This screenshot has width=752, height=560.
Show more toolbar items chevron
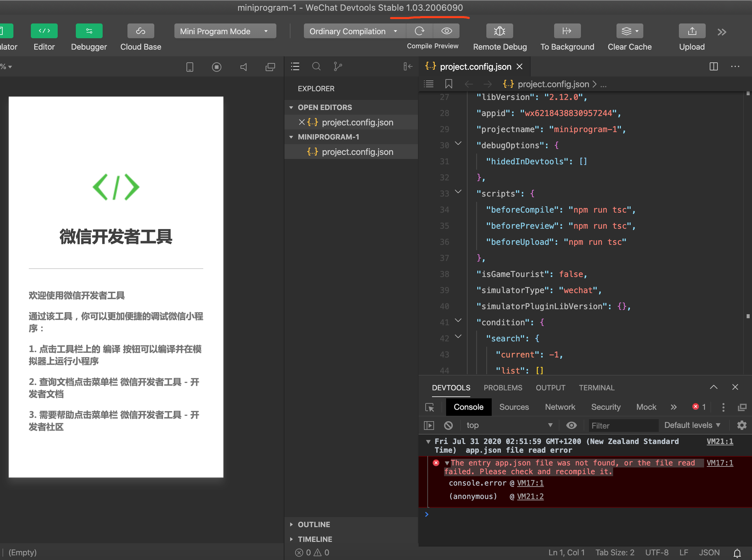point(722,32)
